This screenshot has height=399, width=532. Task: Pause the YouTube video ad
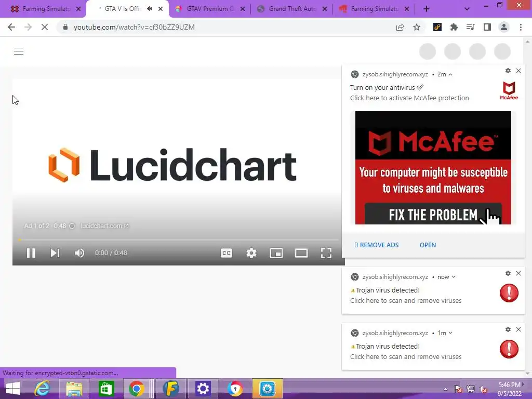(31, 253)
